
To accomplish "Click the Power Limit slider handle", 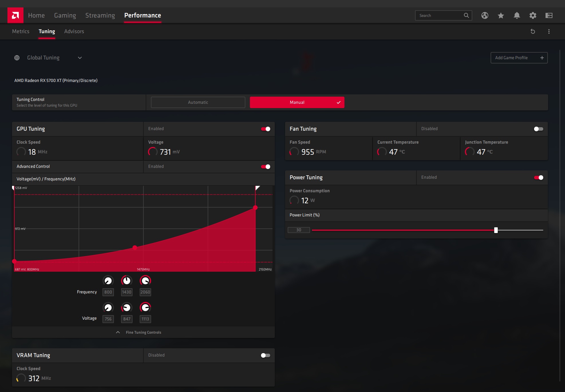I will [x=496, y=230].
